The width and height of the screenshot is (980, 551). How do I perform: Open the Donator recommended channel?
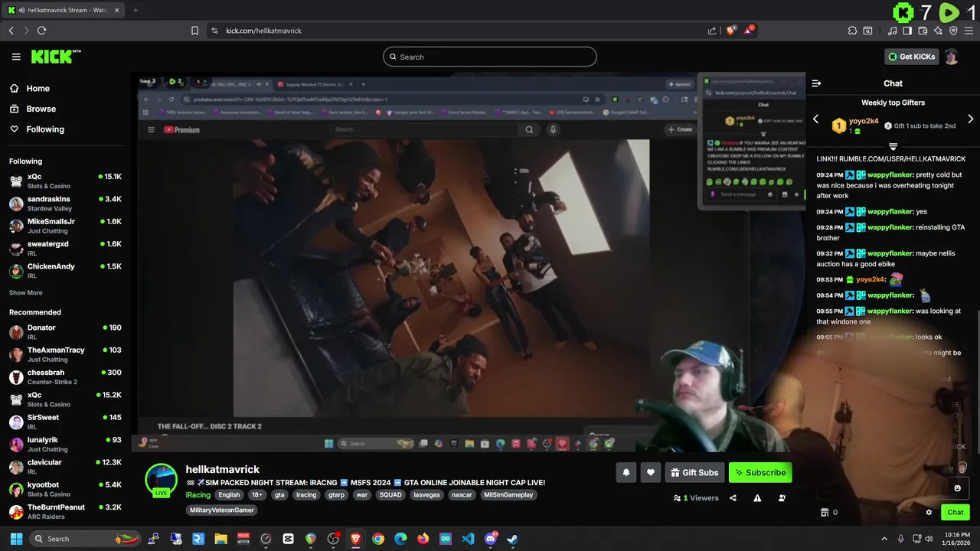[x=65, y=332]
